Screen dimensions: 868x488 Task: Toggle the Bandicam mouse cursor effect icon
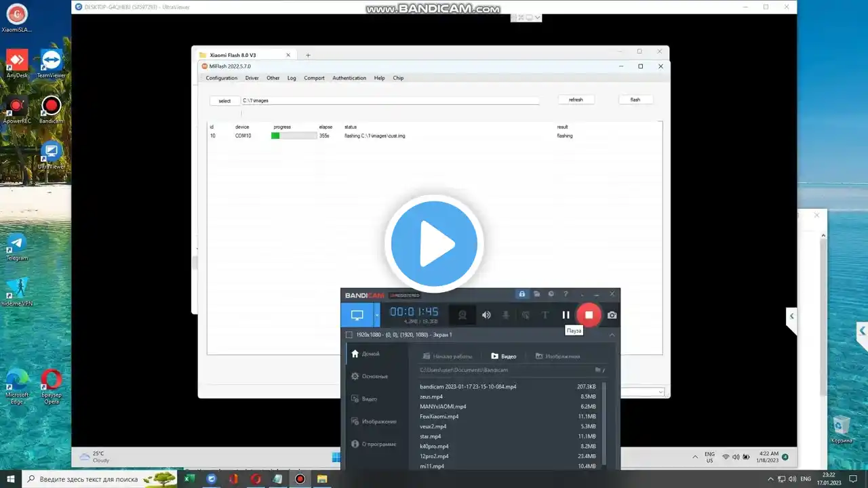pos(526,315)
